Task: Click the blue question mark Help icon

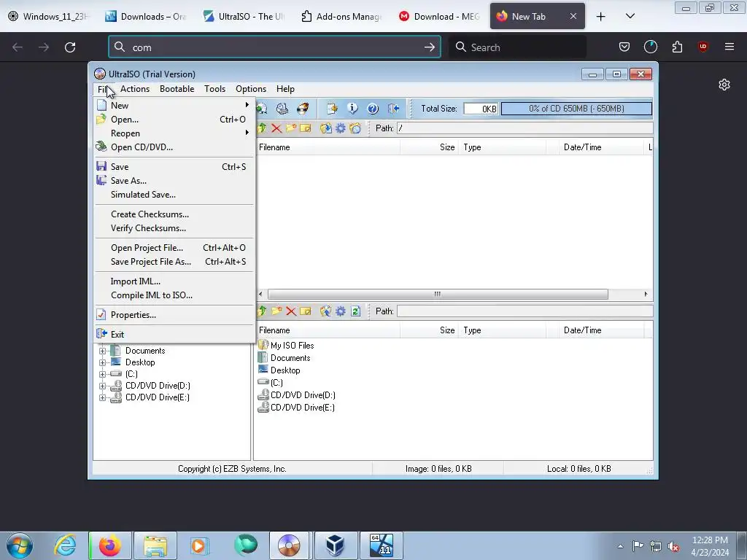Action: click(373, 109)
